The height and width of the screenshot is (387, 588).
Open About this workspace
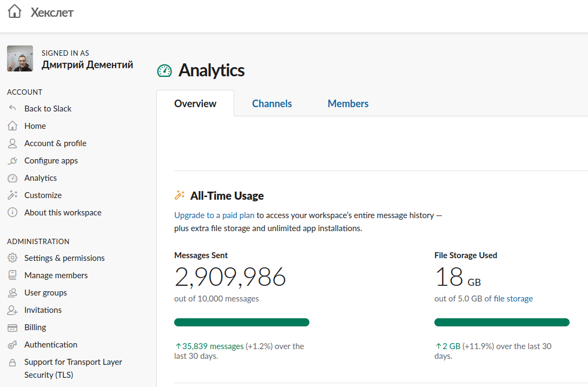[x=63, y=213]
